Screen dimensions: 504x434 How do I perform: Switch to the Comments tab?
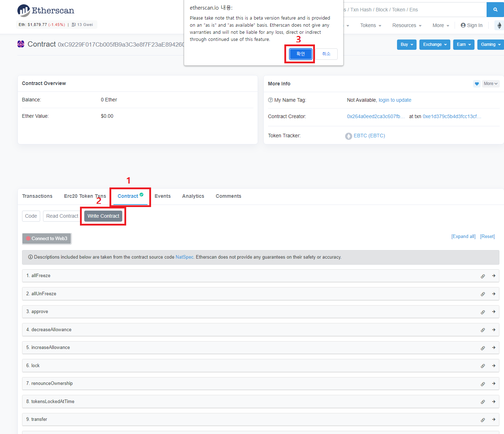(x=229, y=196)
